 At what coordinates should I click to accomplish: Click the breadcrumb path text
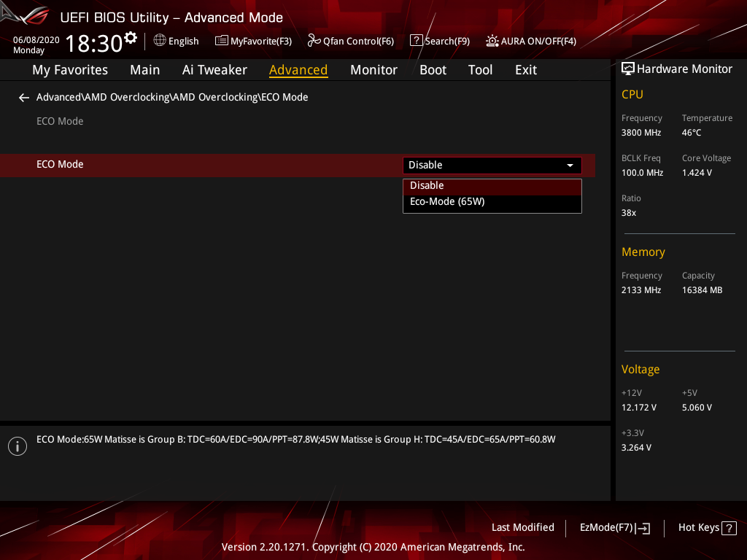tap(172, 97)
